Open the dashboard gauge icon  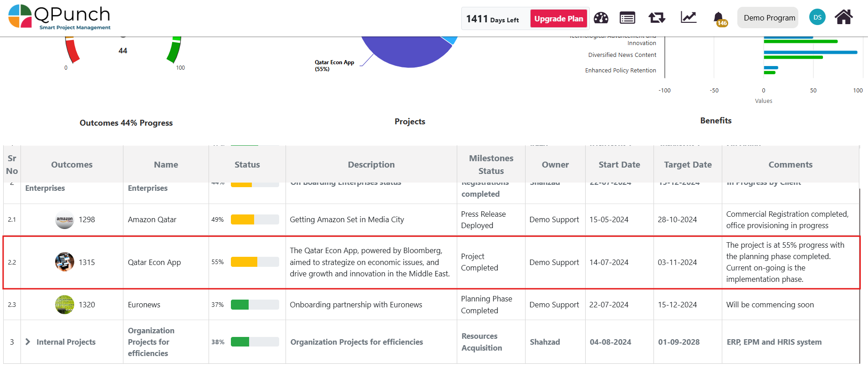601,18
